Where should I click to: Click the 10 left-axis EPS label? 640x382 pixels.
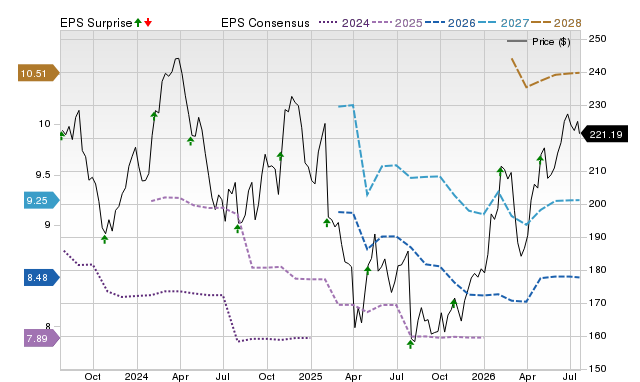click(44, 124)
